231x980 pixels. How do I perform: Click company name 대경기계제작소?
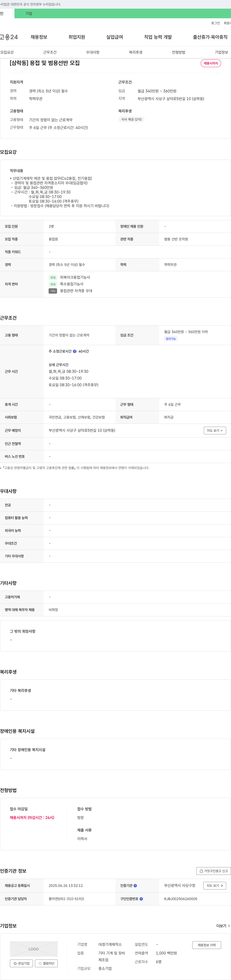(x=110, y=944)
